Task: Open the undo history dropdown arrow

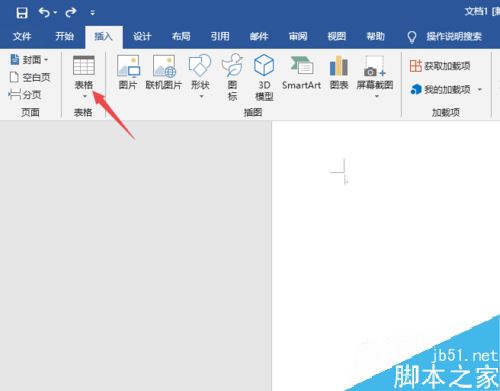Action: [x=55, y=13]
